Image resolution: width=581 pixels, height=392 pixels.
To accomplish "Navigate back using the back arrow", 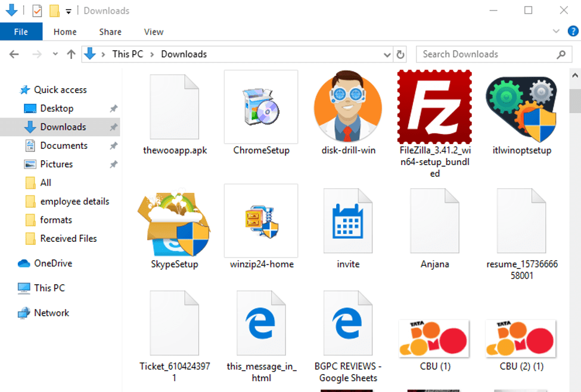I will click(x=14, y=54).
